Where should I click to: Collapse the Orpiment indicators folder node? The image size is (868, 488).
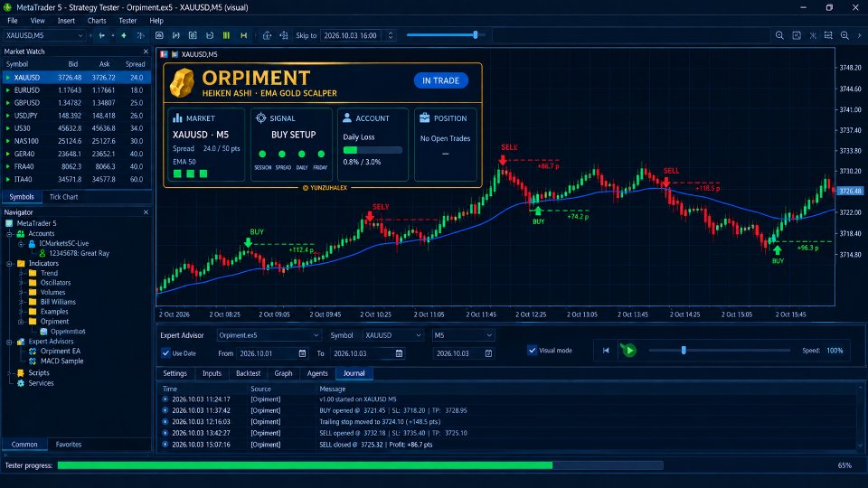point(21,322)
